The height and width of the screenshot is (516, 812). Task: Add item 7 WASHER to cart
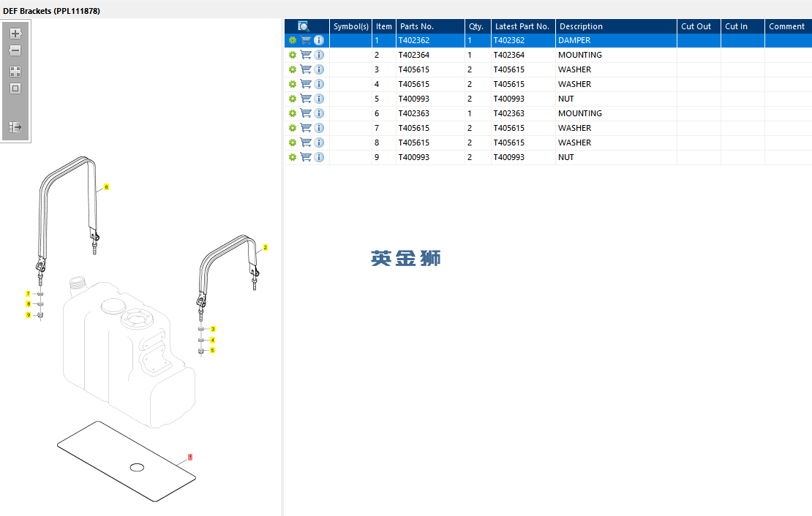[306, 128]
